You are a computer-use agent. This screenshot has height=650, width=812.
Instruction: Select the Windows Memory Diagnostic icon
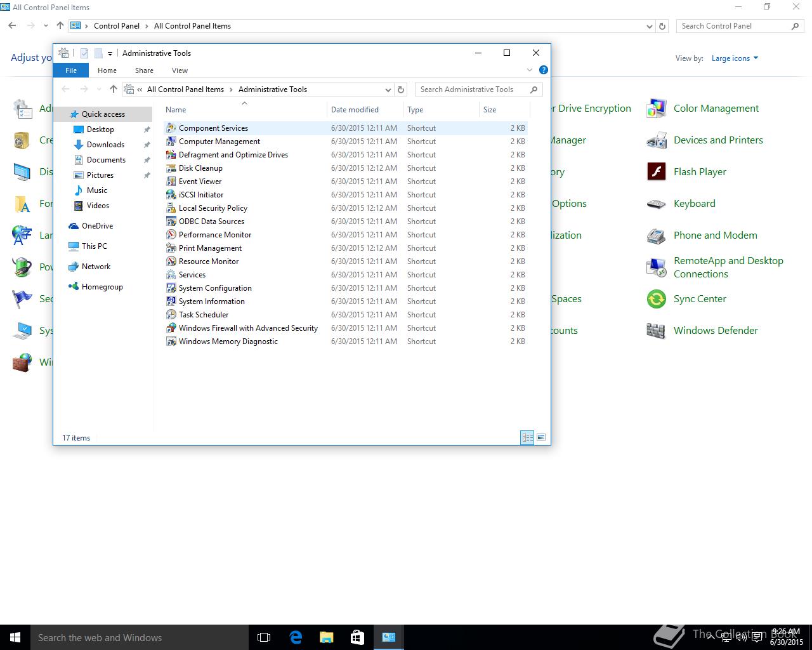pyautogui.click(x=171, y=341)
